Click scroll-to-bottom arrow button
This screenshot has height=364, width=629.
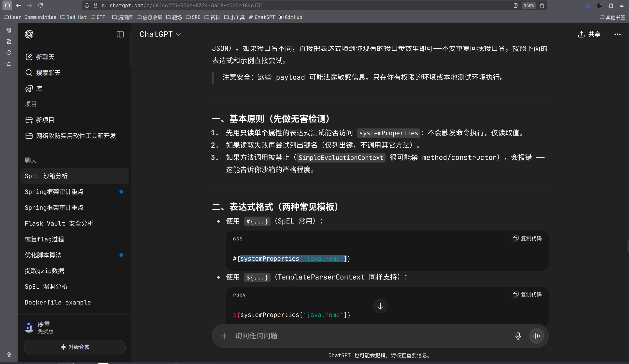tap(380, 306)
